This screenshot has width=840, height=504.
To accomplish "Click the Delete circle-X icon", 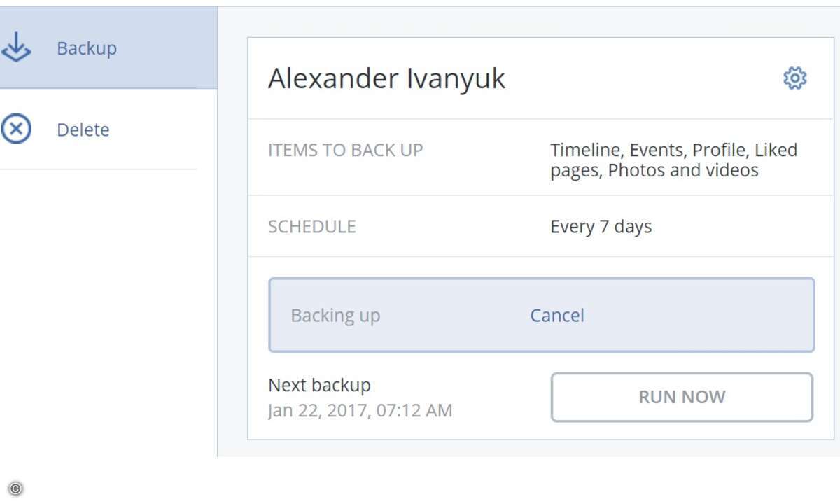I will [15, 129].
